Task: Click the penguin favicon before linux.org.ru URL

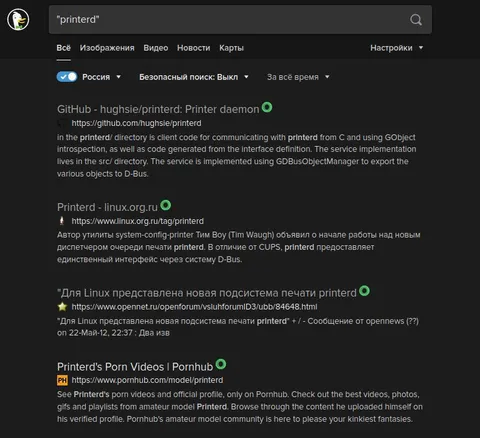Action: pos(62,221)
